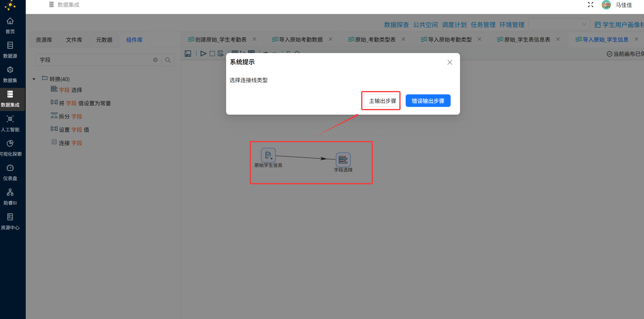Close the 导入原始_学生信息 tab
The height and width of the screenshot is (319, 644).
click(636, 39)
